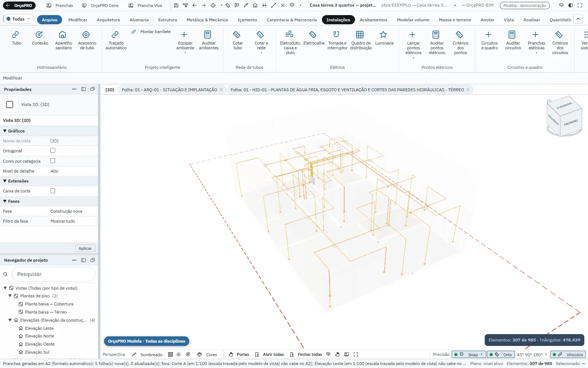Collapse the Gráficos section
This screenshot has height=368, width=588.
click(5, 131)
